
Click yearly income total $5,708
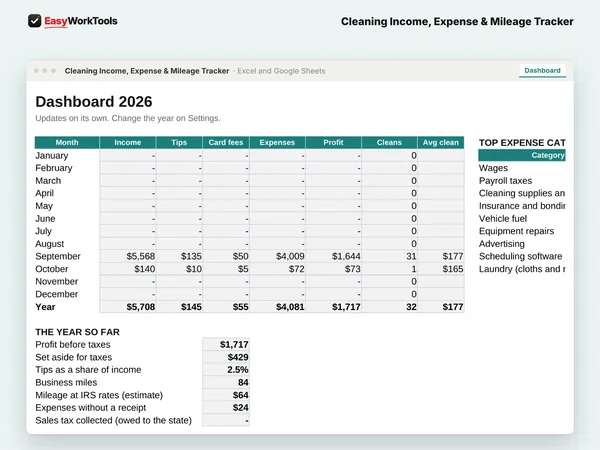point(128,307)
